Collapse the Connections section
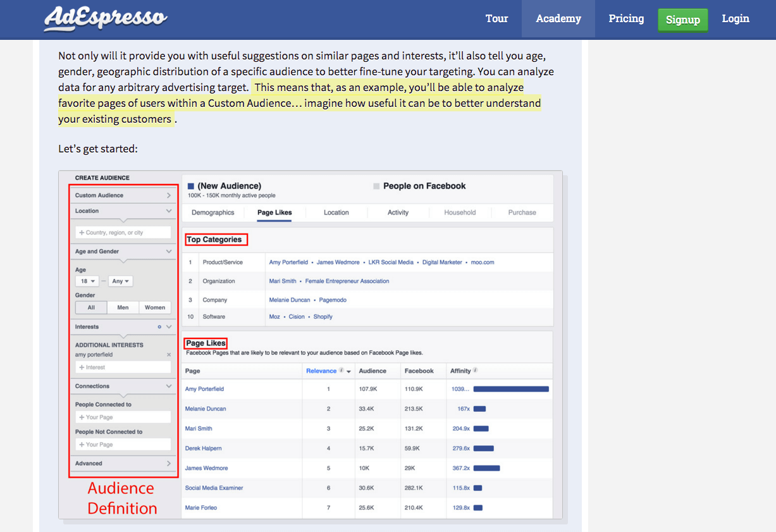This screenshot has width=776, height=532. [x=123, y=387]
